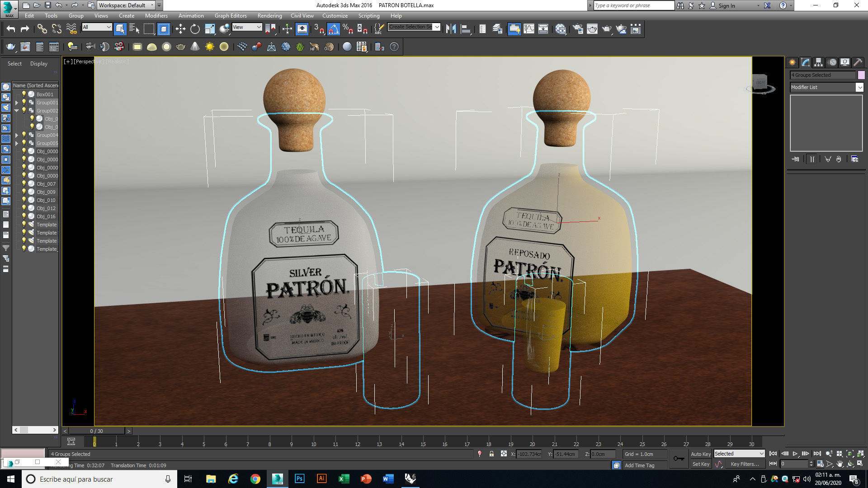
Task: Open the Animation menu
Action: (191, 16)
